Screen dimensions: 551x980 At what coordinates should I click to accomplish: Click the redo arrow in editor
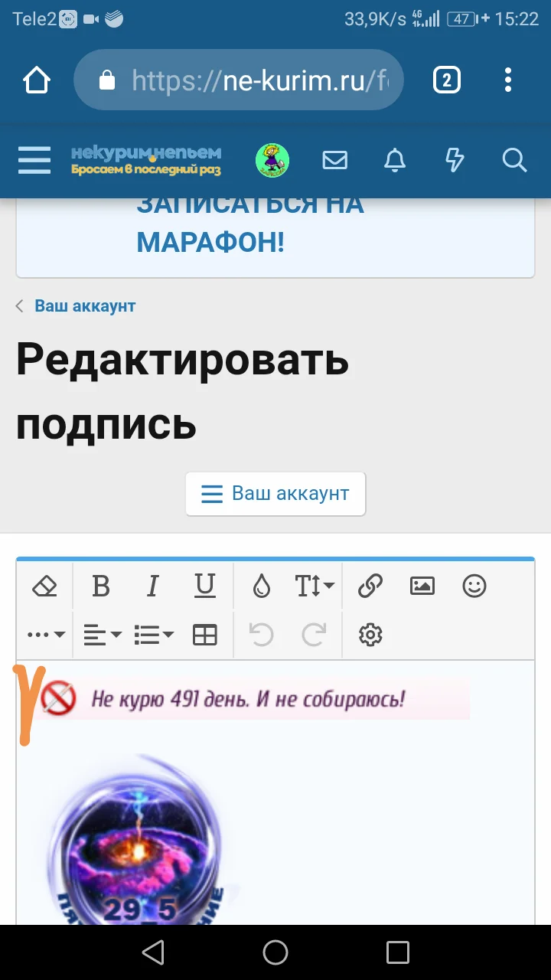pos(314,635)
